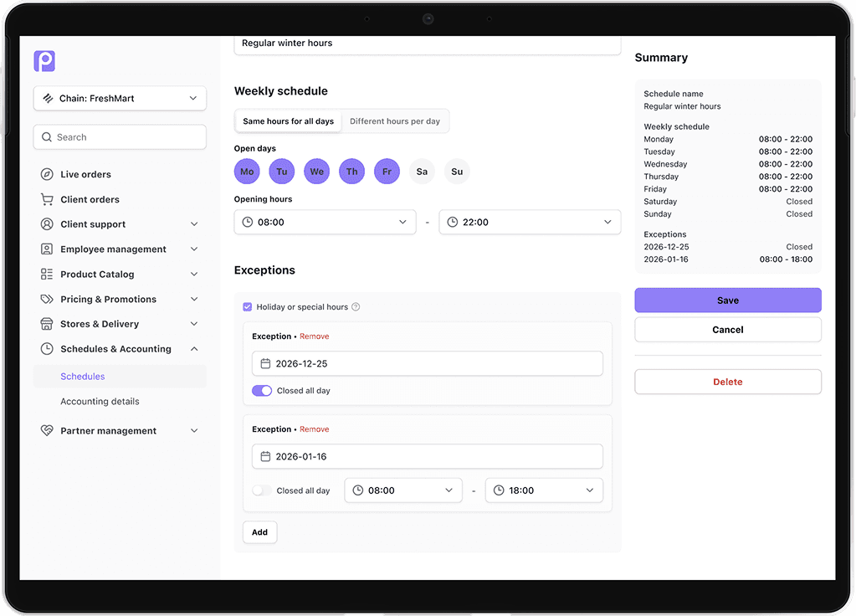Click the Live orders compass icon
This screenshot has width=856, height=616.
click(47, 174)
